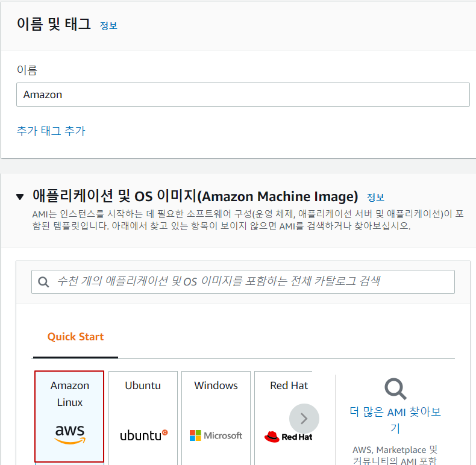This screenshot has width=476, height=465.
Task: Open the 더 많은 AMI 찾아보기 link
Action: tap(395, 420)
